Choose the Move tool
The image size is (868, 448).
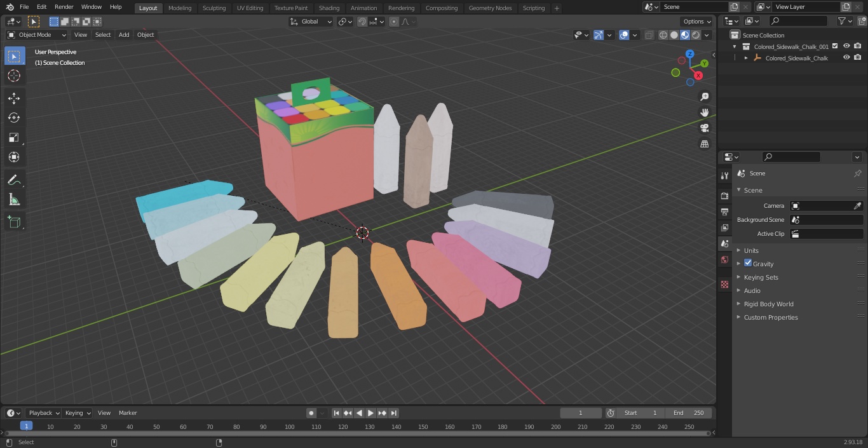14,98
